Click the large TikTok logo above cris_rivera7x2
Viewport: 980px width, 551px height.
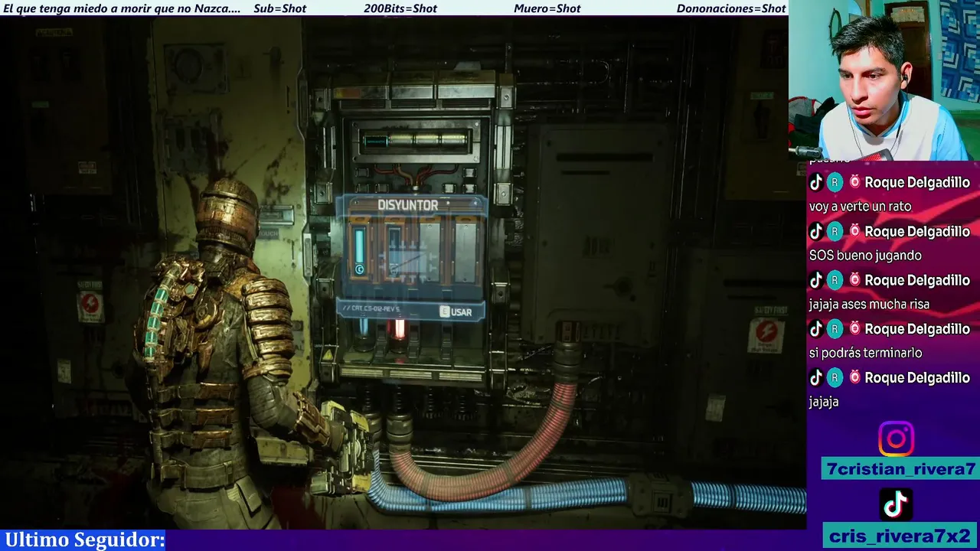tap(896, 504)
